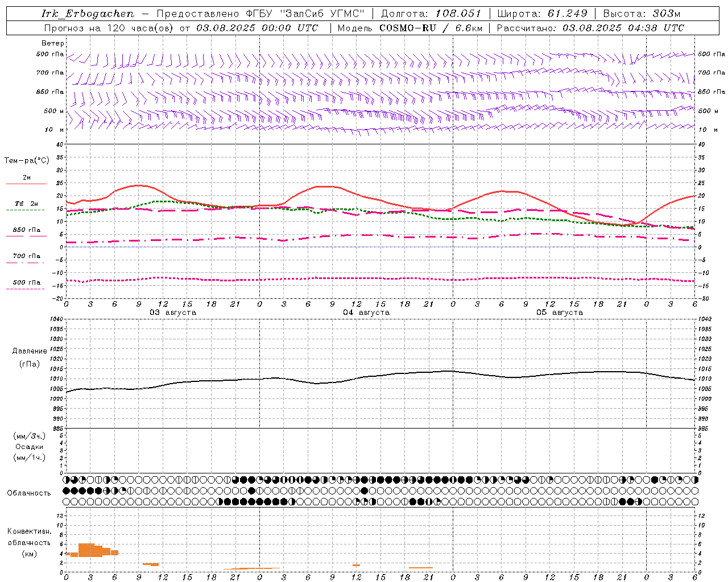
Task: Click the 2м legend label
Action: [27, 177]
